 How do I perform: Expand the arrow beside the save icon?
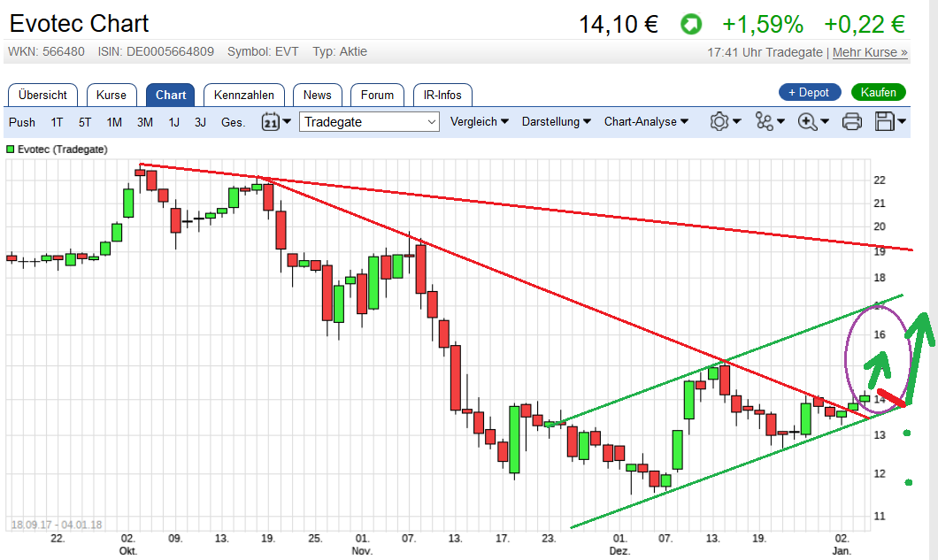coord(902,121)
